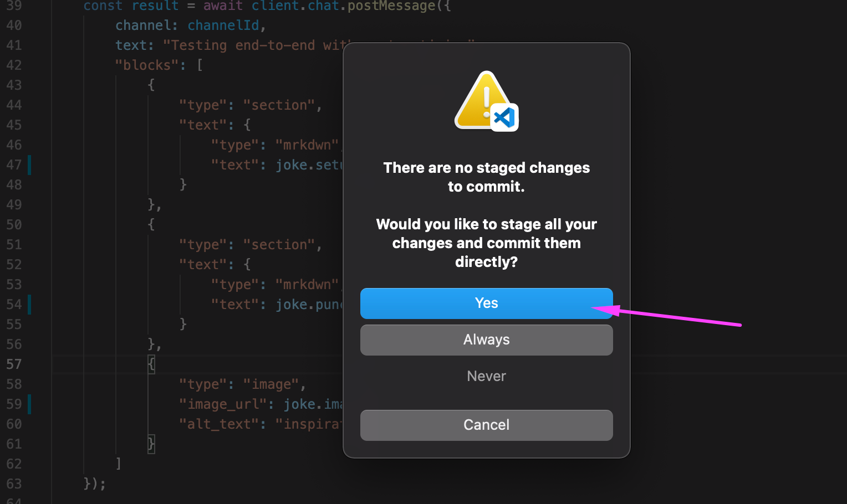
Task: Click the blue change indicator beside line 47
Action: (30, 164)
